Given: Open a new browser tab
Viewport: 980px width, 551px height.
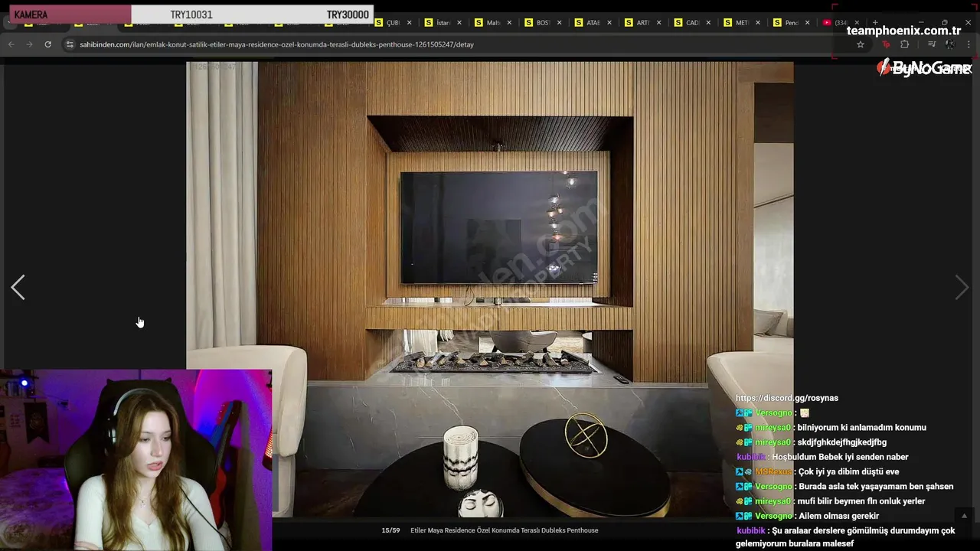Looking at the screenshot, I should pos(875,23).
